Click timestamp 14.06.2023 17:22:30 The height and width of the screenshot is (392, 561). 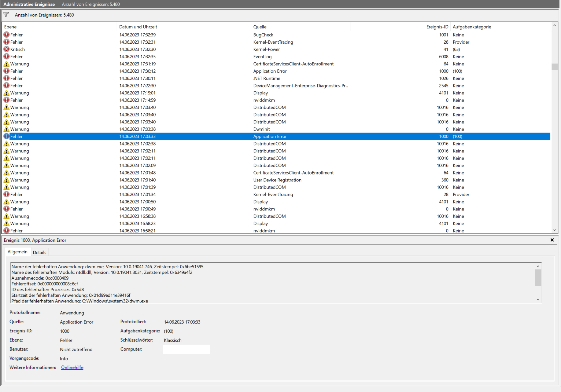pos(138,86)
